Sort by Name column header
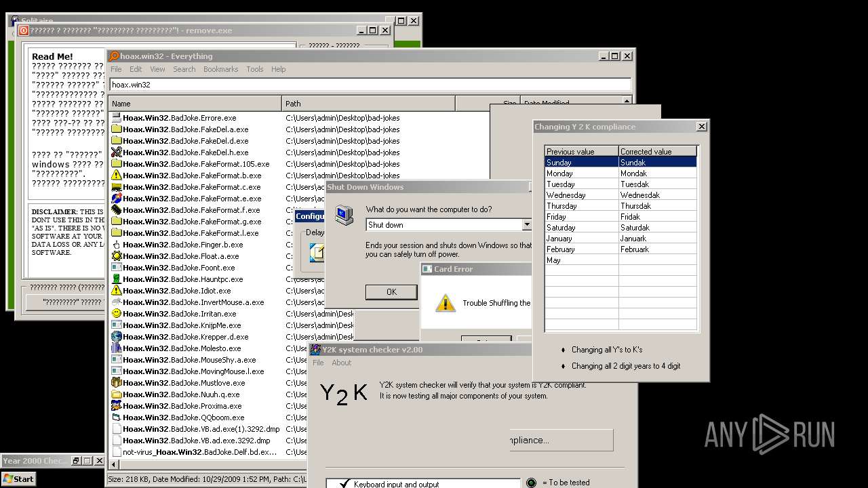The width and height of the screenshot is (868, 488). 195,104
